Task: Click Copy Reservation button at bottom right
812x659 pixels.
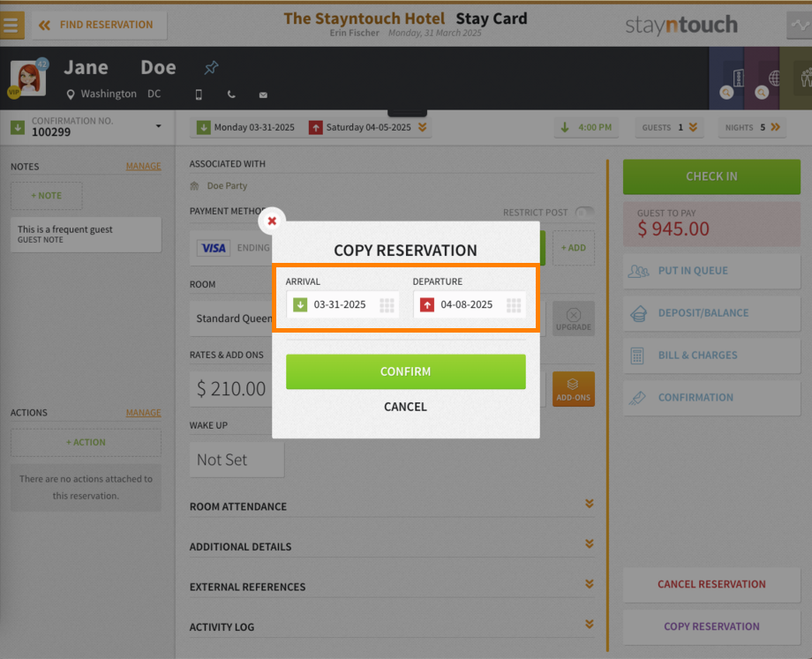Action: [711, 627]
